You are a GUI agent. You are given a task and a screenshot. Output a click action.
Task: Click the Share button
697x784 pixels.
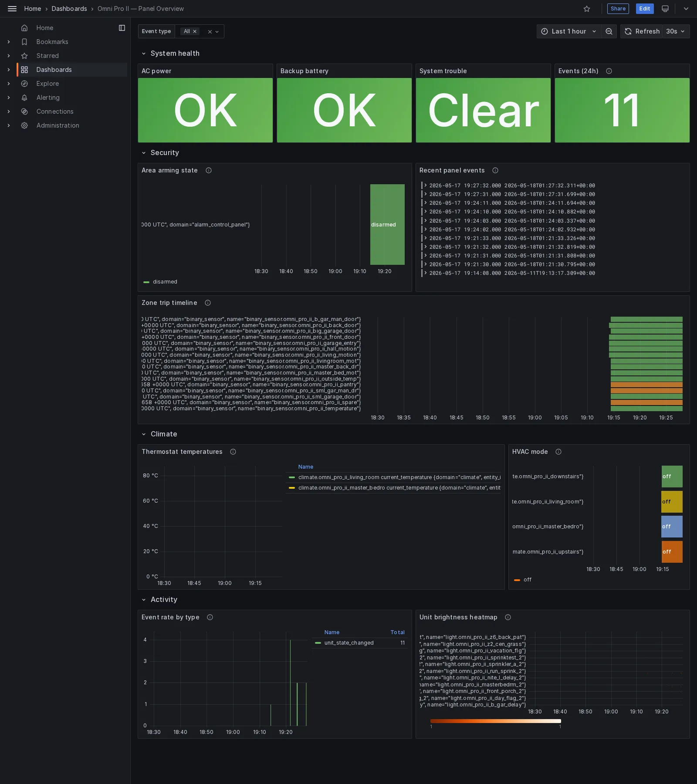pyautogui.click(x=618, y=9)
